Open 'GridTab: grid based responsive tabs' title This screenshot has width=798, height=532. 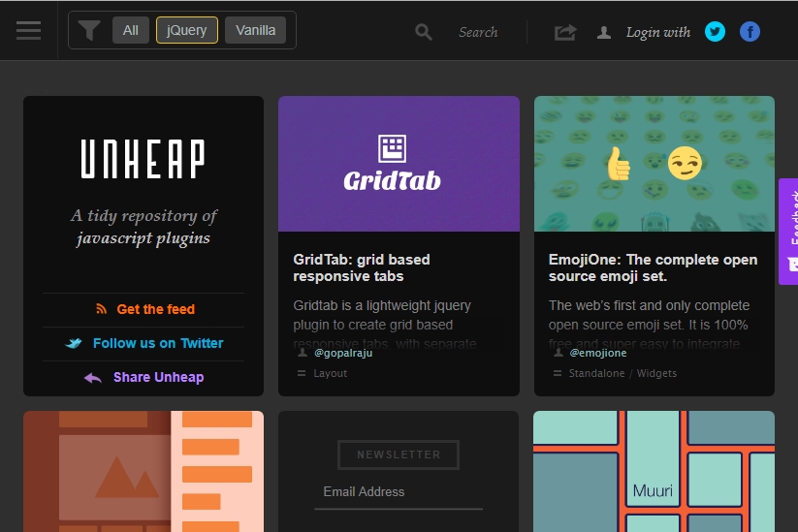(x=362, y=267)
